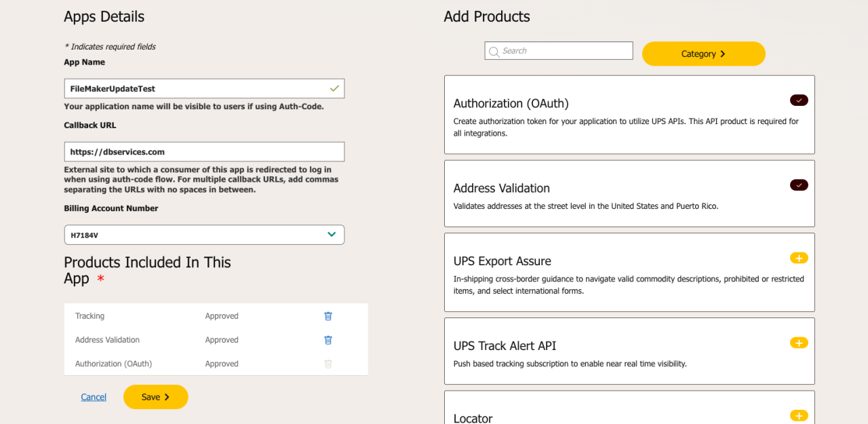Click the Billing Account Number label
The width and height of the screenshot is (868, 424).
pyautogui.click(x=111, y=208)
